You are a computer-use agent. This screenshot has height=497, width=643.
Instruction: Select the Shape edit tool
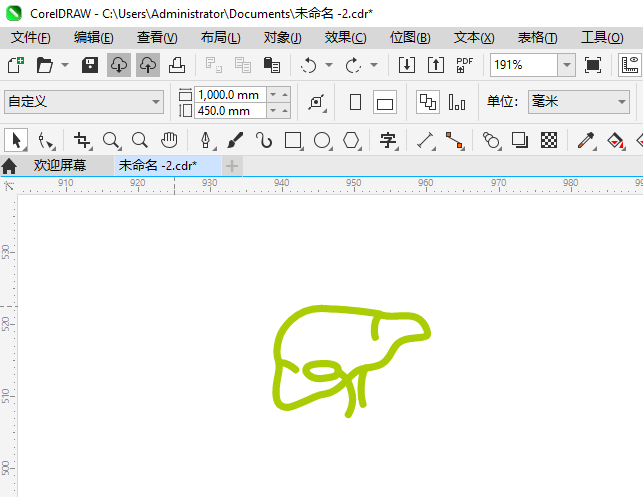(x=46, y=140)
